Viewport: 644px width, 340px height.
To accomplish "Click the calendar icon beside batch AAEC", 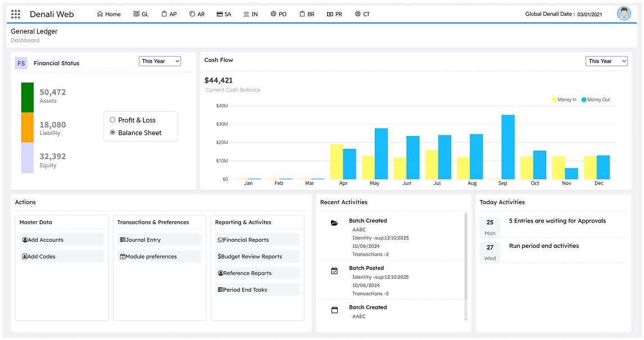I will 334,310.
